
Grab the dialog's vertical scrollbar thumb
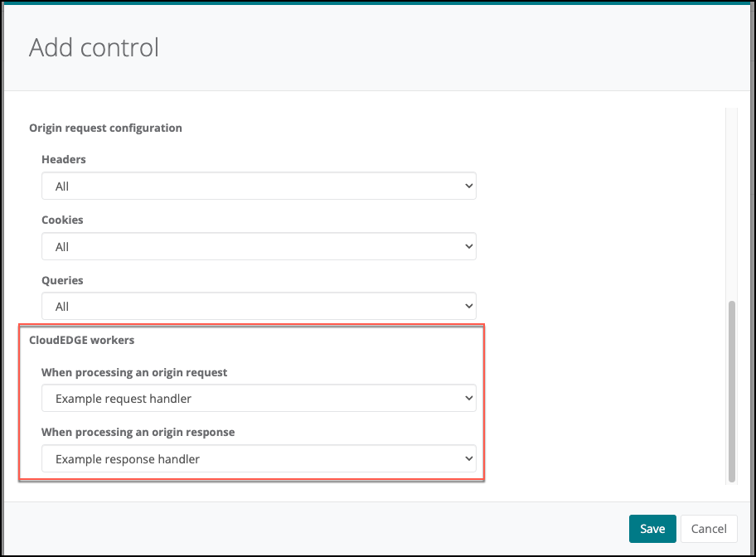pyautogui.click(x=731, y=391)
